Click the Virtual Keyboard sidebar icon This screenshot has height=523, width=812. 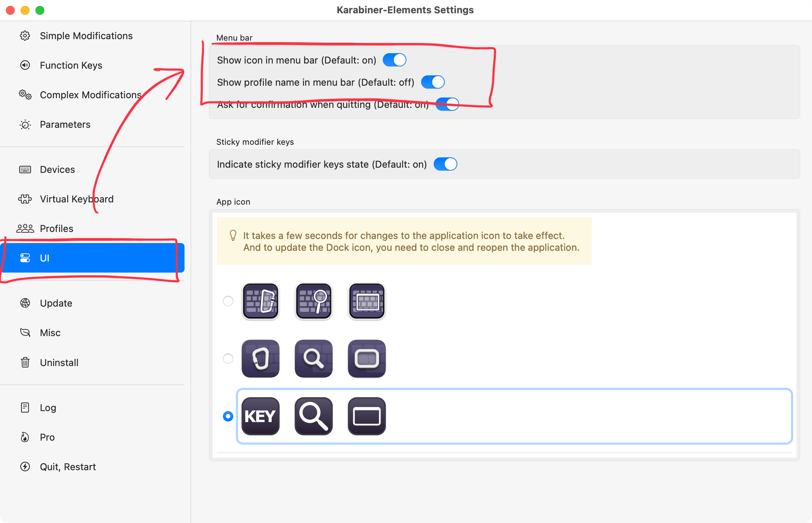(x=25, y=199)
